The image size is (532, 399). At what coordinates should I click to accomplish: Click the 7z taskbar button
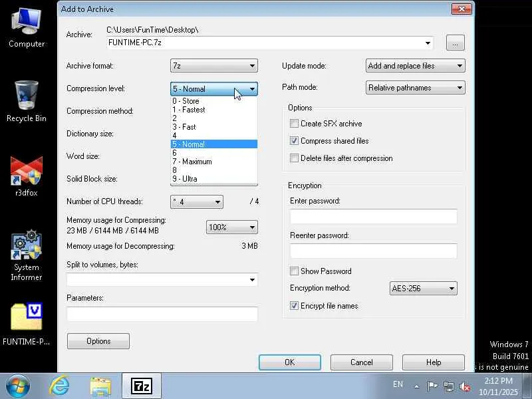(x=142, y=386)
